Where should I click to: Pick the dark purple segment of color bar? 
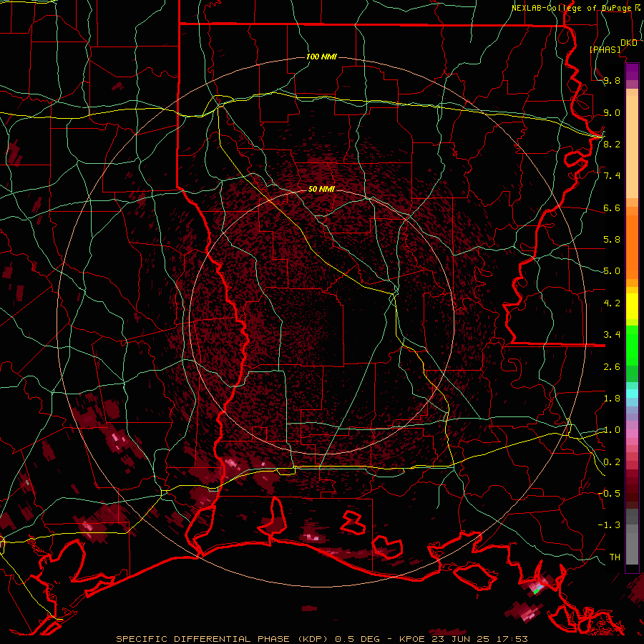632,72
